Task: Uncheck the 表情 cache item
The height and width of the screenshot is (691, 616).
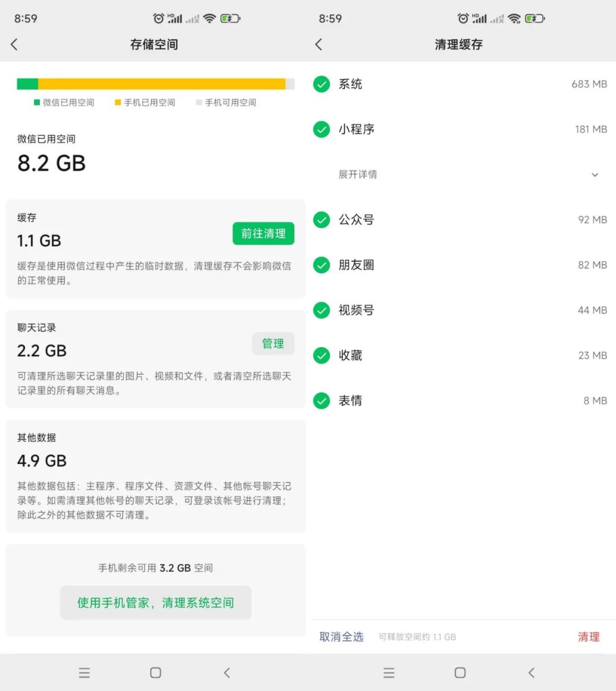Action: [322, 401]
